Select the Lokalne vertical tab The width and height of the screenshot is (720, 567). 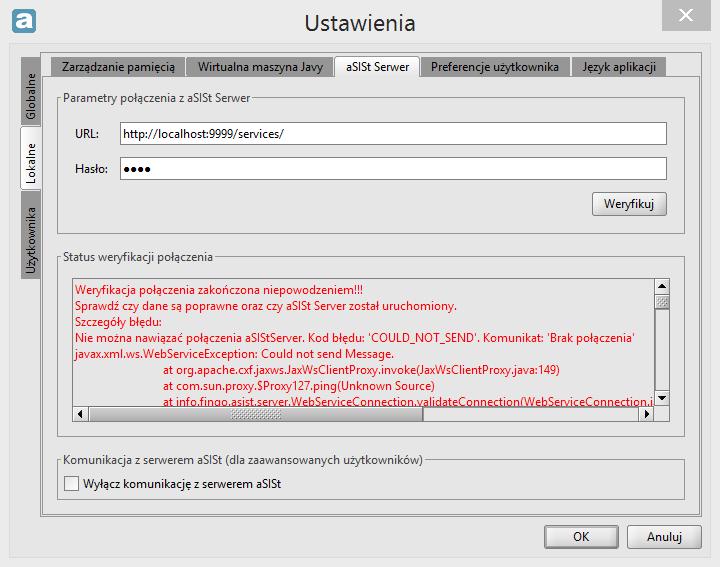click(31, 158)
